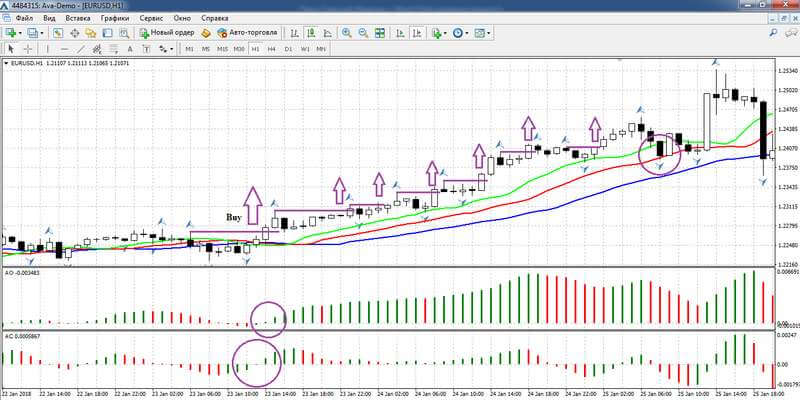Open the search magnifier icon

click(773, 33)
